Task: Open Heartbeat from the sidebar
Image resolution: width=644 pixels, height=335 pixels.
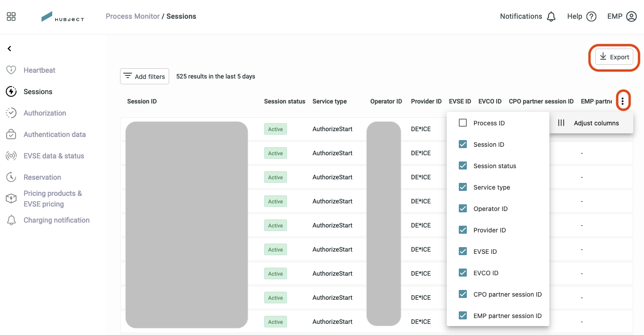Action: [39, 70]
